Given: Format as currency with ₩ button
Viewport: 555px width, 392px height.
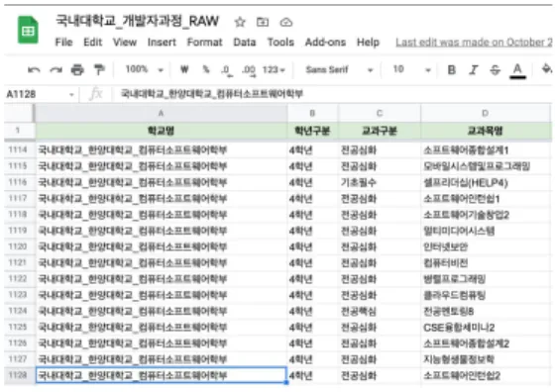Looking at the screenshot, I should (x=184, y=69).
